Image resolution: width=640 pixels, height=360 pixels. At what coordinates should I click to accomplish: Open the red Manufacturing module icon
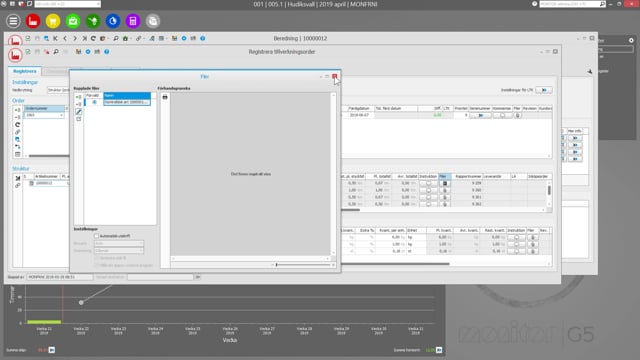33,21
